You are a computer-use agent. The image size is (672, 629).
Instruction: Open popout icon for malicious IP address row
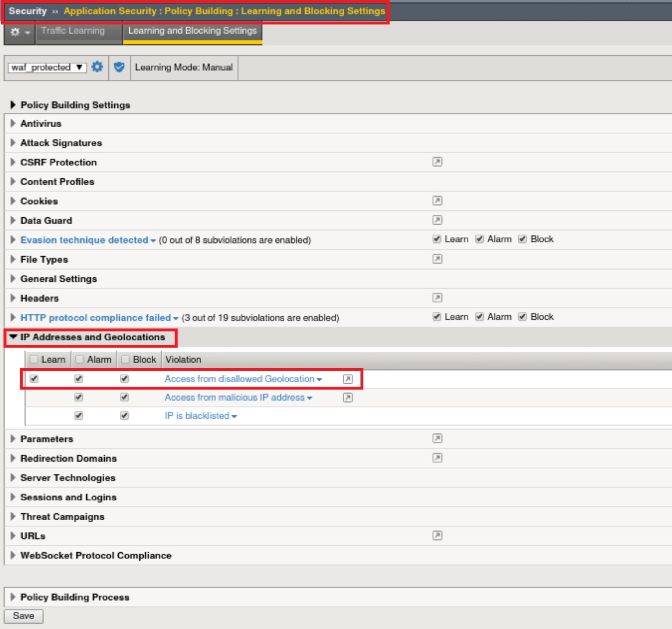pos(348,397)
